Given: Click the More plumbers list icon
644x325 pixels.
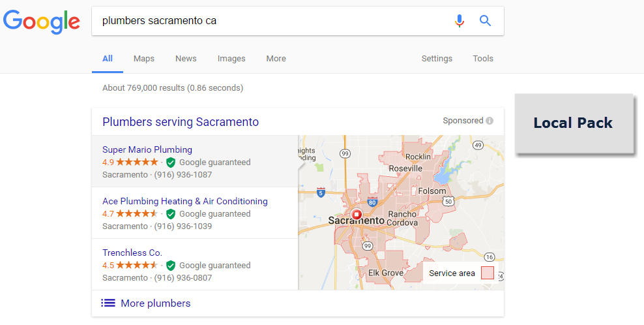Looking at the screenshot, I should (x=108, y=303).
